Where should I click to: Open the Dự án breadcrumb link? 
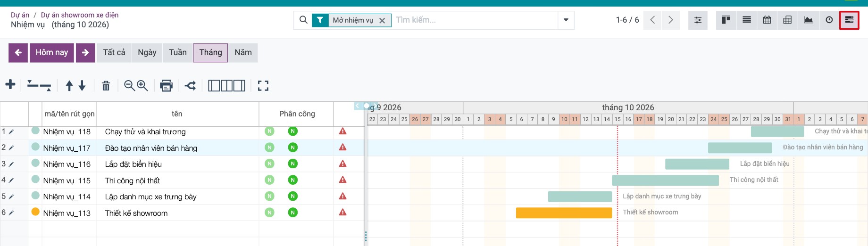pos(20,15)
